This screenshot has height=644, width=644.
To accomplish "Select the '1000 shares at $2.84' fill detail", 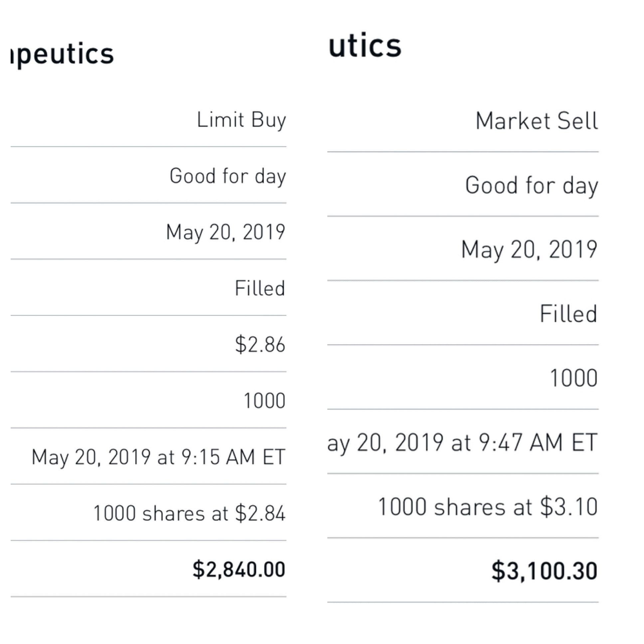I will [189, 513].
